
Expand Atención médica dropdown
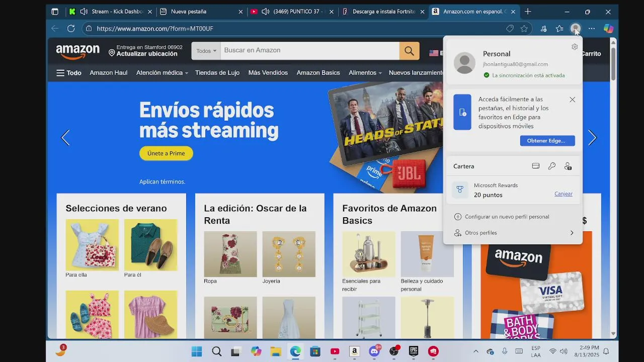pyautogui.click(x=162, y=73)
